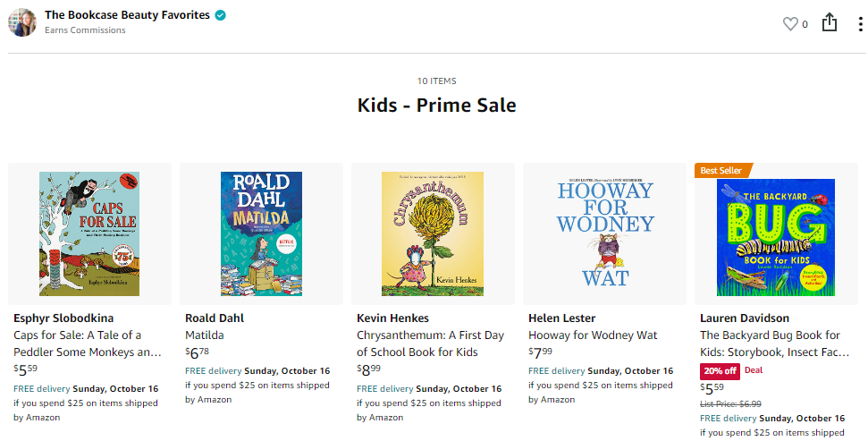This screenshot has height=441, width=868.
Task: Click The Bookcase Beauty profile avatar
Action: pyautogui.click(x=22, y=22)
